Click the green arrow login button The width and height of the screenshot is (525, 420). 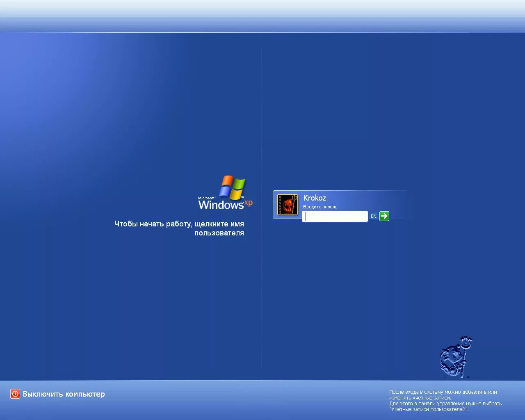tap(384, 216)
